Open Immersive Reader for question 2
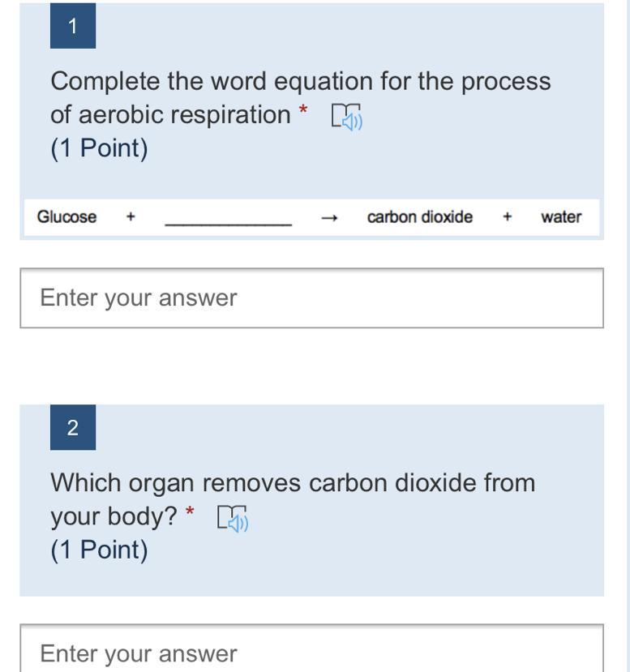 233,518
